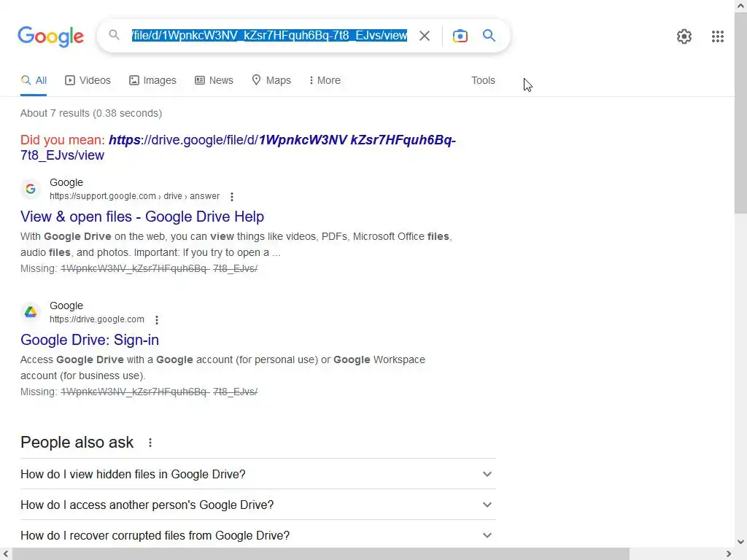Open the settings gear icon

[x=684, y=36]
